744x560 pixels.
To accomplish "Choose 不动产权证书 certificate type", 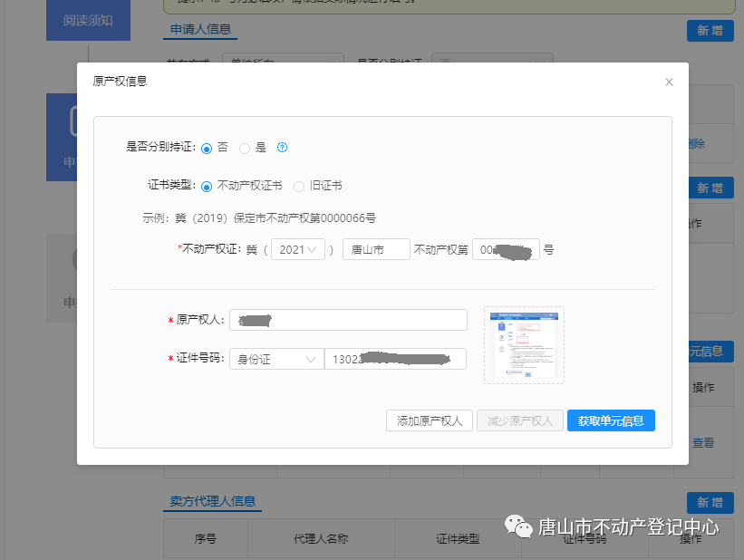I will coord(207,186).
